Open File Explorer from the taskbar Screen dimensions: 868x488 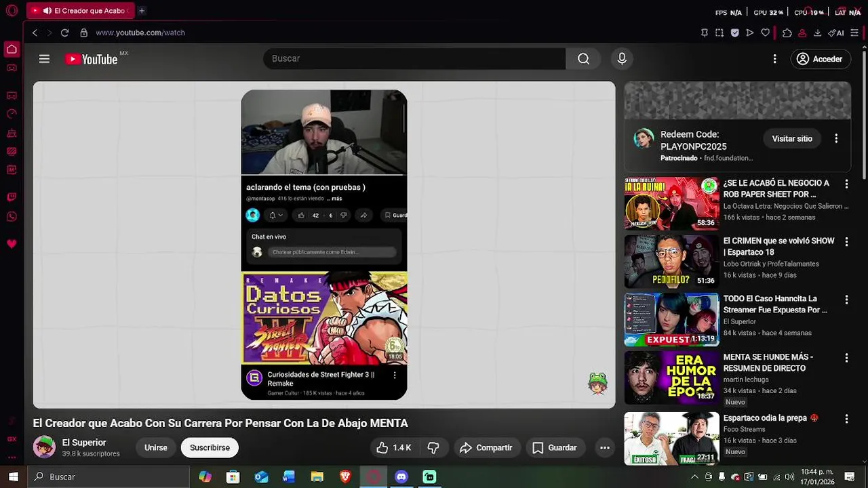(x=317, y=476)
